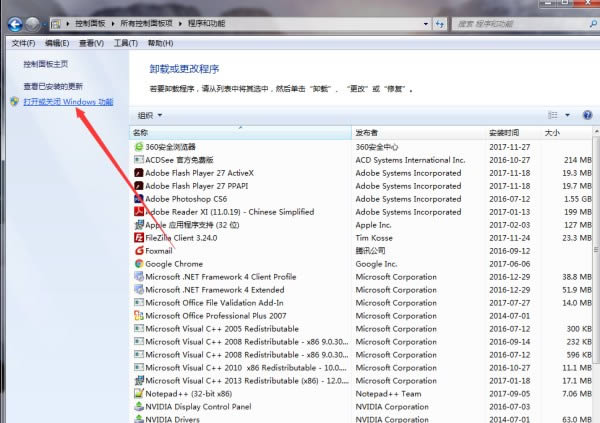
Task: Click the Microsoft .NET Framework 4 Extended icon
Action: pos(139,290)
